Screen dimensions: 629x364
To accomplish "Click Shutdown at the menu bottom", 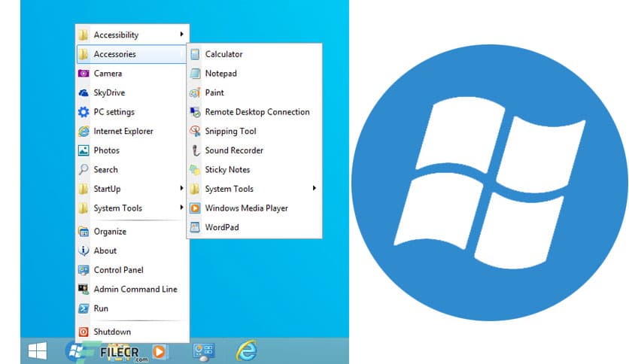I will pos(112,332).
